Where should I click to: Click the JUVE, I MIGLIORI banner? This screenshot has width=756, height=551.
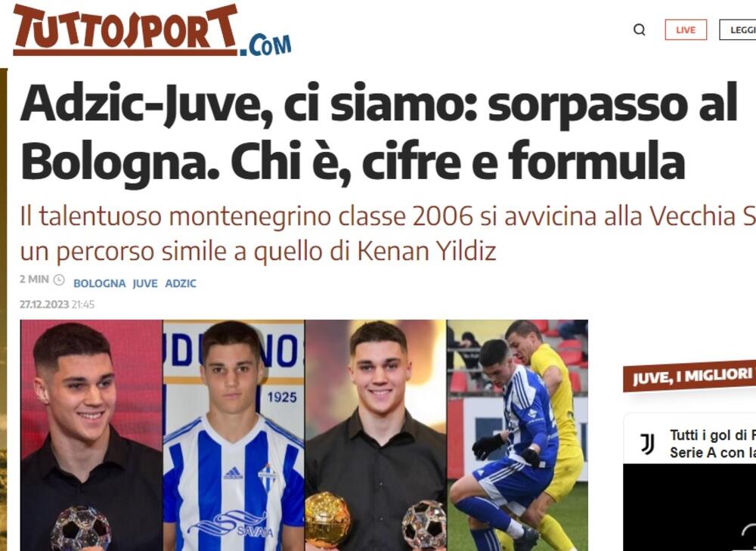click(x=689, y=376)
